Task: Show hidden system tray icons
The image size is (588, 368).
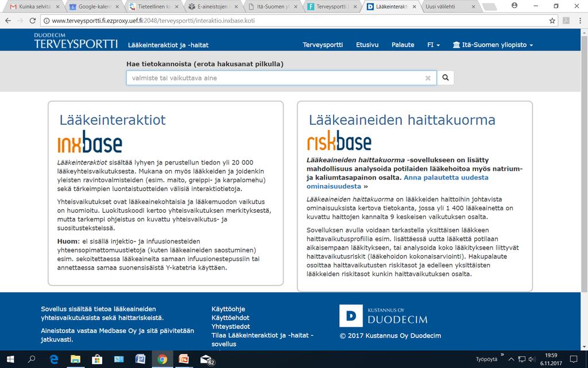Action: coord(510,359)
